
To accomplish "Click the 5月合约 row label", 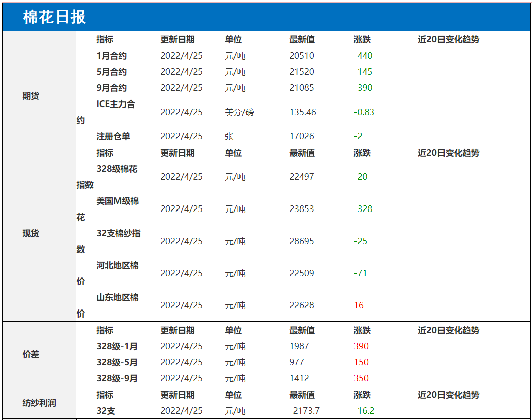I will click(x=111, y=72).
